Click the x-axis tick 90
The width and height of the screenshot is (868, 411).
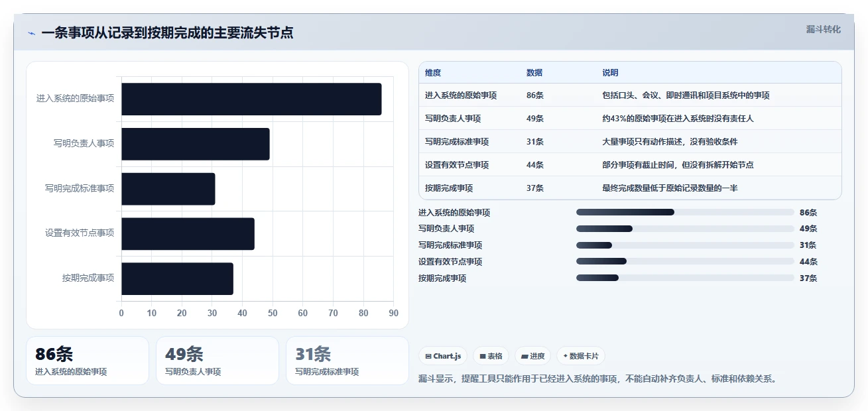[393, 313]
